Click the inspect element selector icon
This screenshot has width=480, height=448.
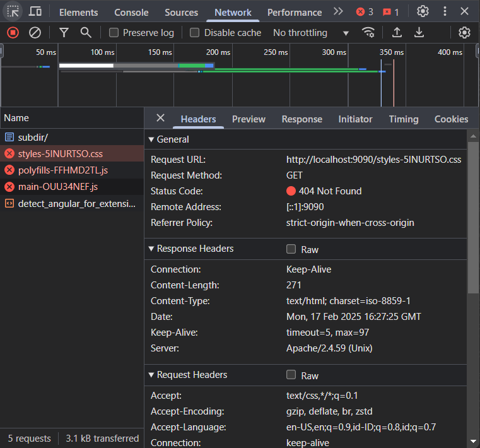coord(13,11)
